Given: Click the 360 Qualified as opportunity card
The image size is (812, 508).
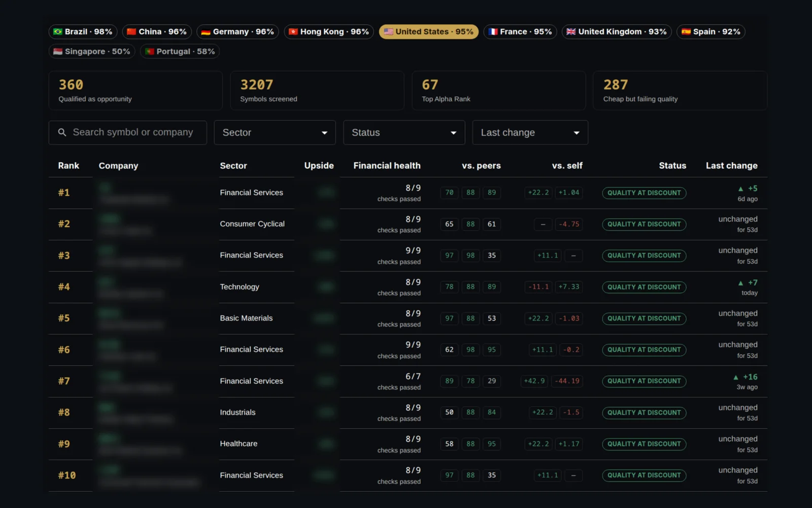Looking at the screenshot, I should 136,90.
